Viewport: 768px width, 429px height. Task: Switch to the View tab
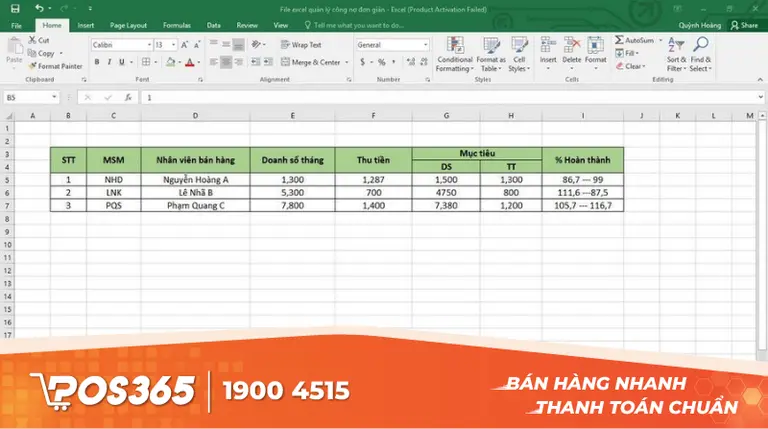(281, 25)
